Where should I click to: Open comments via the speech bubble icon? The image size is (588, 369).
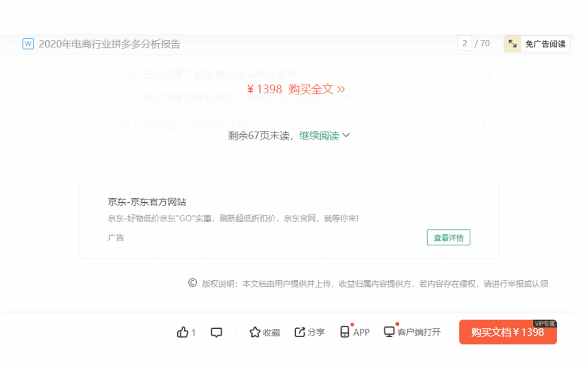217,331
